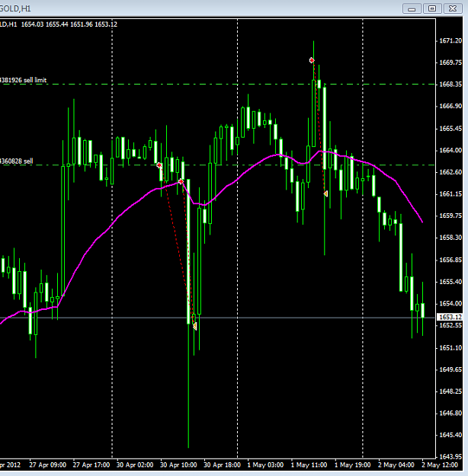Click the 1 May 03:00 time label
468x476 pixels.
click(265, 465)
